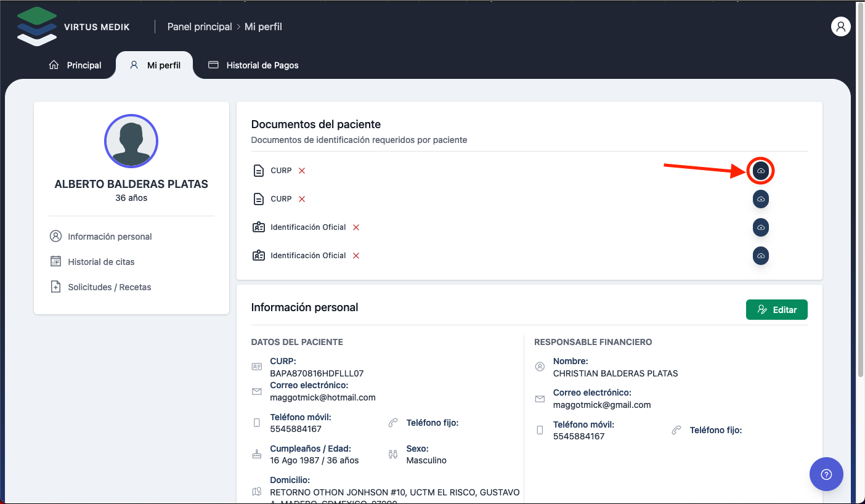Open the Historial de Pagos tab
The width and height of the screenshot is (865, 504).
(x=254, y=65)
